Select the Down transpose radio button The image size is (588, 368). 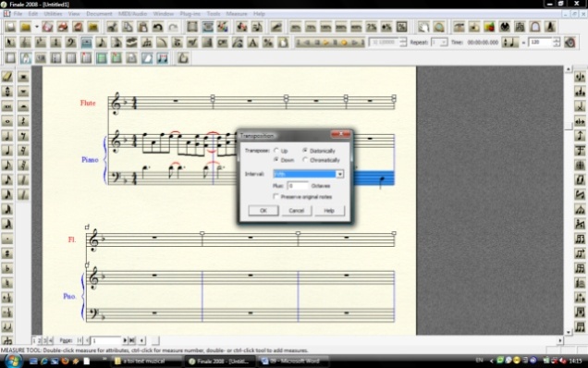pyautogui.click(x=276, y=159)
